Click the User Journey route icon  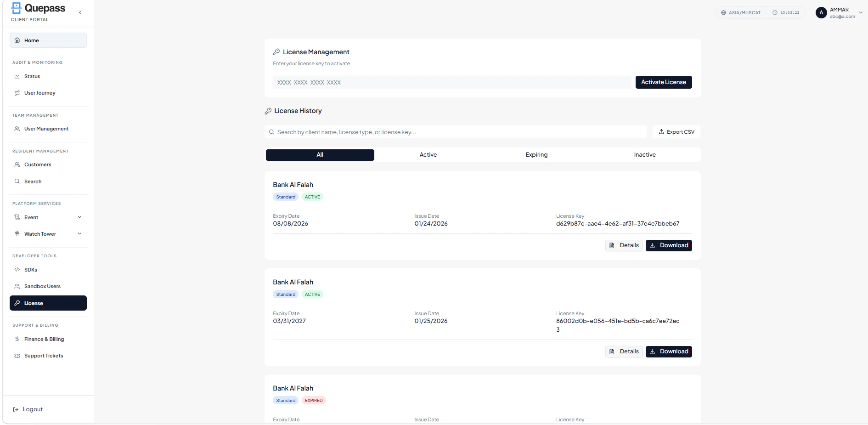(17, 93)
